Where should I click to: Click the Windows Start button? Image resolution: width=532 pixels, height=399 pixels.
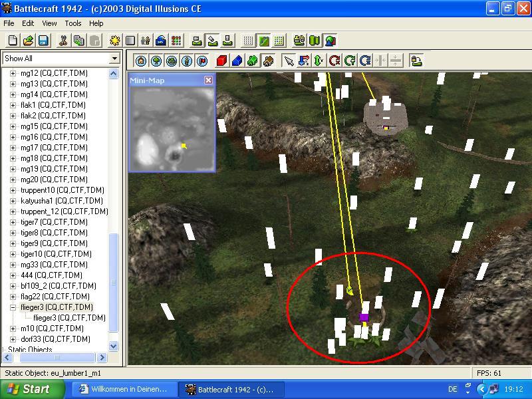(x=32, y=389)
